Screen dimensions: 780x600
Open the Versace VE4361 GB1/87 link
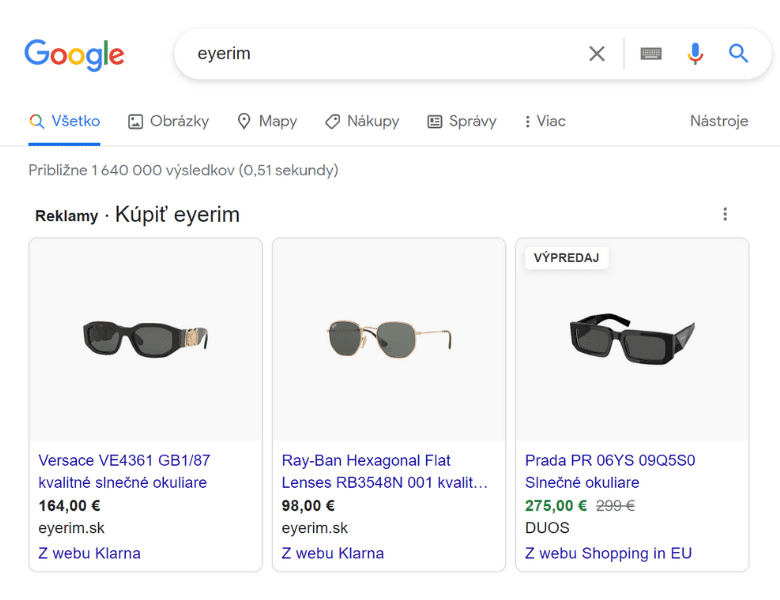pos(124,471)
